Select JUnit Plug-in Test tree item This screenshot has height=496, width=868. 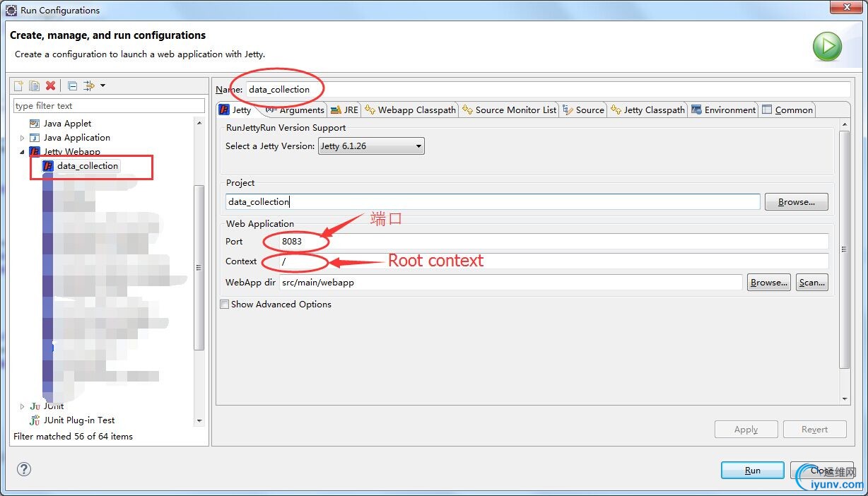[72, 420]
